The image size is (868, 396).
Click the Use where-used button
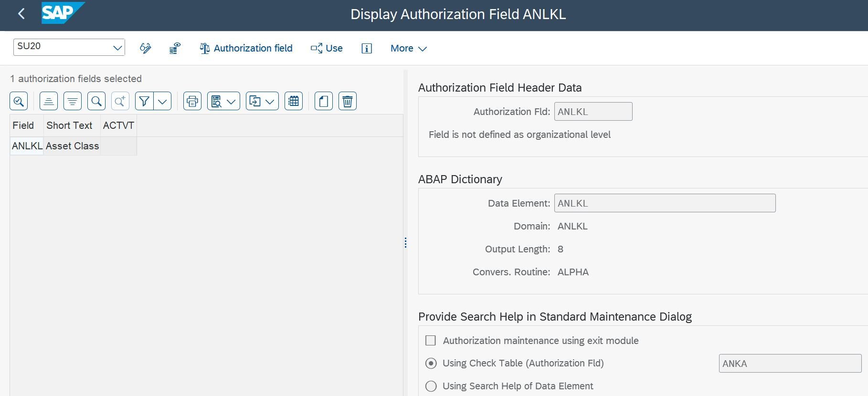pyautogui.click(x=327, y=48)
